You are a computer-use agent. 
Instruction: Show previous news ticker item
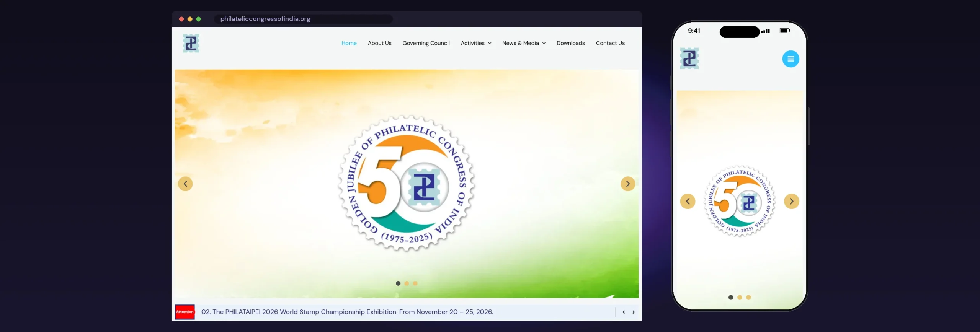point(624,312)
